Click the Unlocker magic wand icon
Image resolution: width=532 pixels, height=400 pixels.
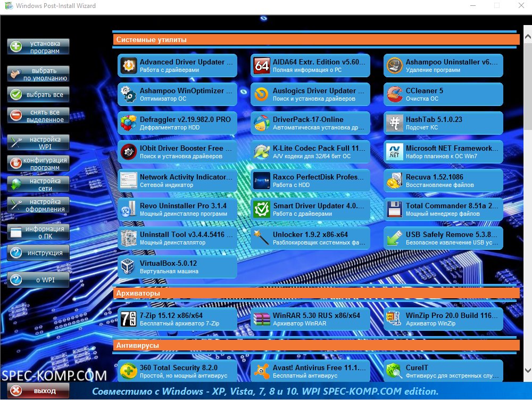point(262,238)
